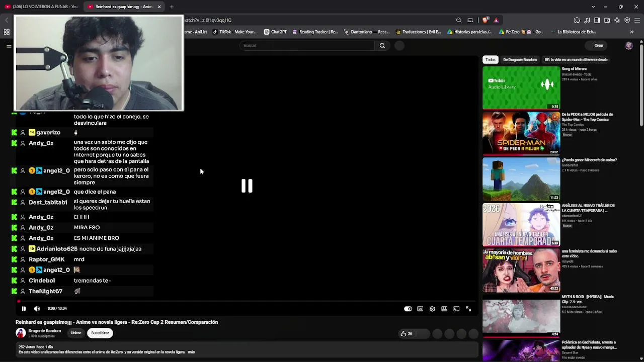The width and height of the screenshot is (644, 362).
Task: Open the Leo AI sparkle icon
Action: (617, 20)
